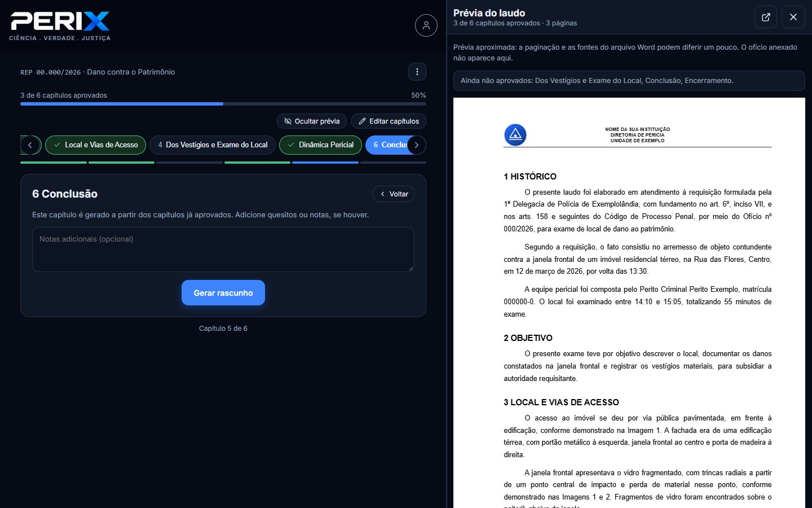Screen dimensions: 812x508
Task: Open Dos Vestígios e Exame do Local tab
Action: tap(213, 145)
